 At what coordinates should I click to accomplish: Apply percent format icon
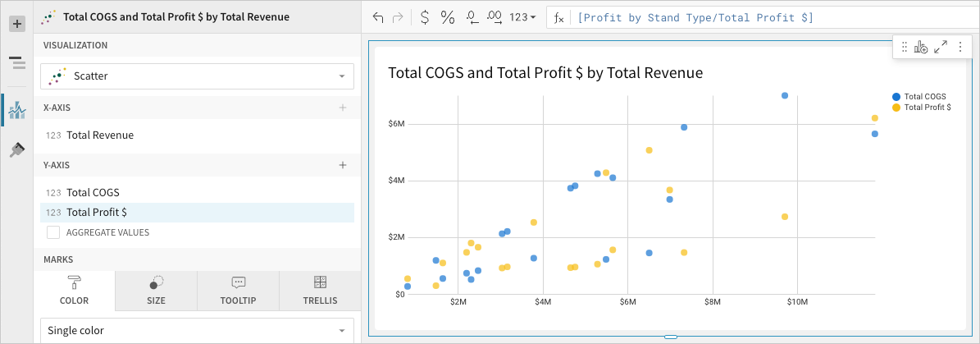[448, 17]
